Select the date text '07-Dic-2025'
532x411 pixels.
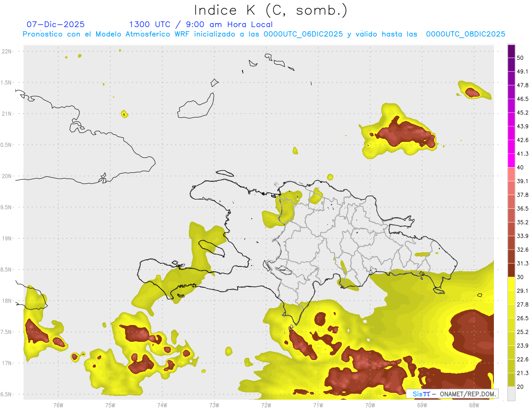[x=56, y=24]
